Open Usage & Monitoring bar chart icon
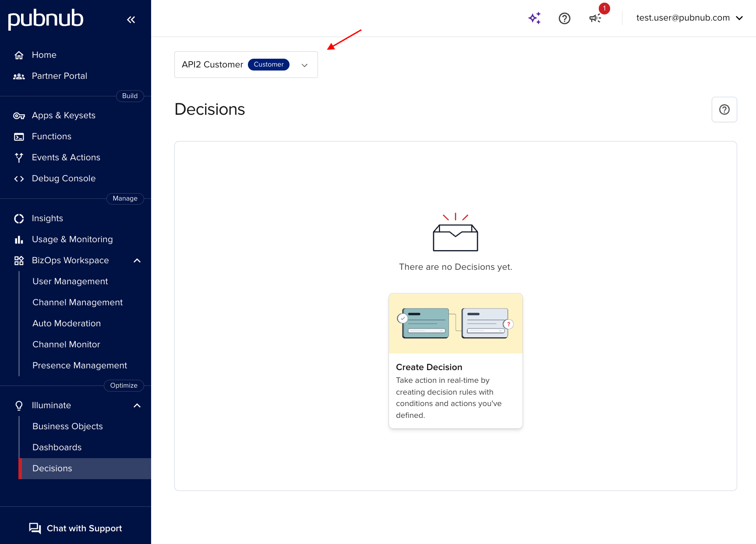This screenshot has width=756, height=544. (19, 239)
